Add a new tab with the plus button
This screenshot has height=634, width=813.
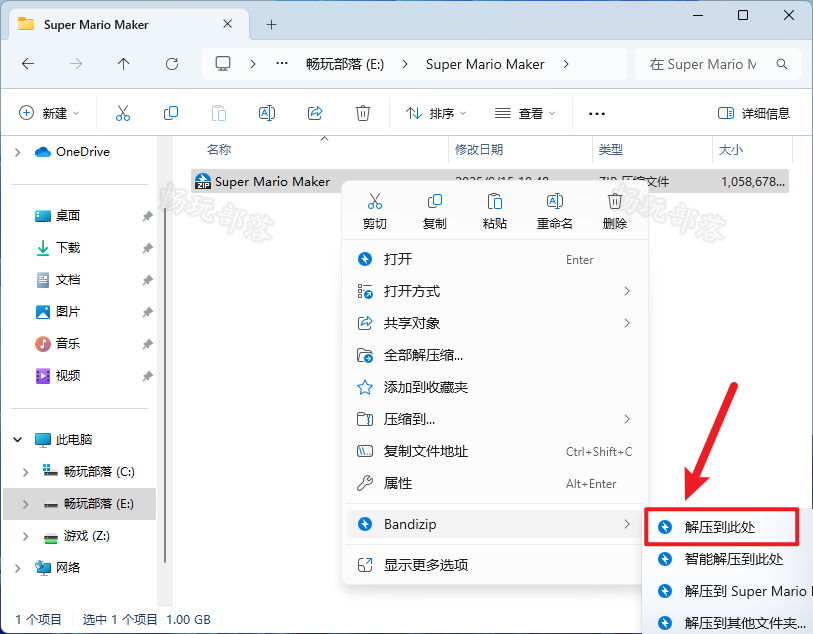272,24
